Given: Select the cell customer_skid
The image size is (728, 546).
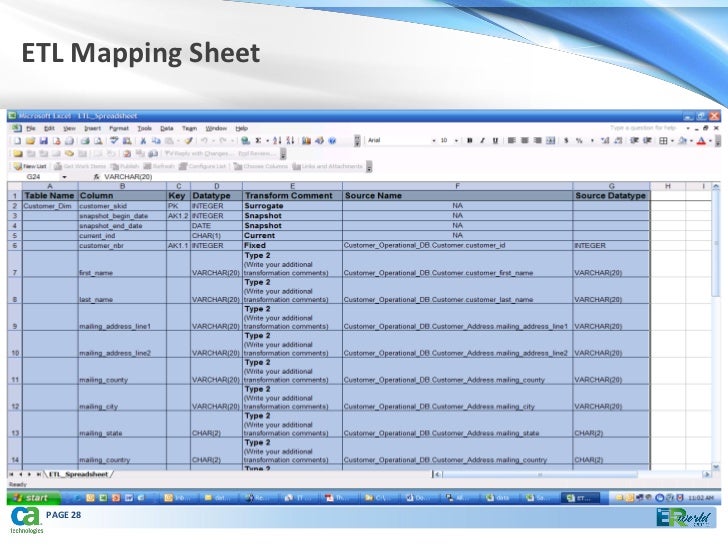Looking at the screenshot, I should (x=122, y=206).
